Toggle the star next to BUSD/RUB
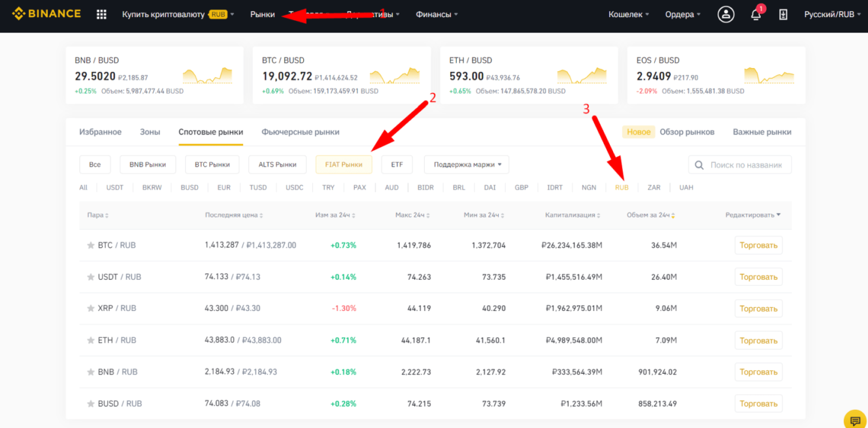Viewport: 868px width, 428px height. point(91,403)
